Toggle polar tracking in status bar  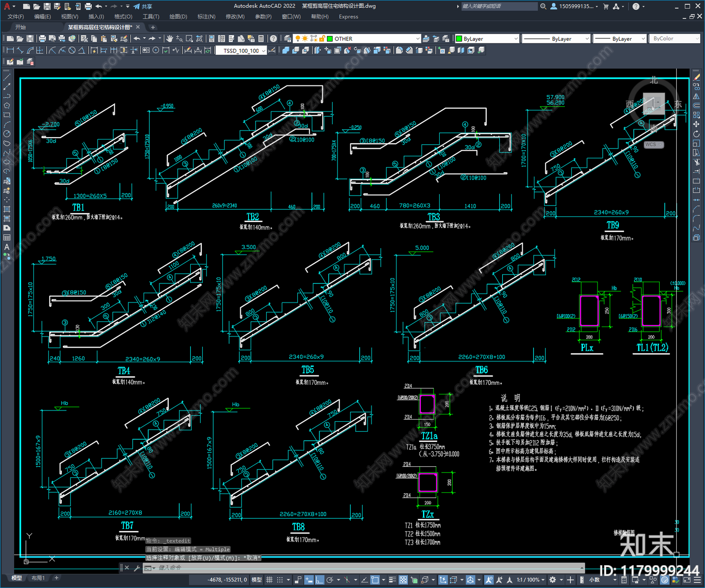(330, 580)
